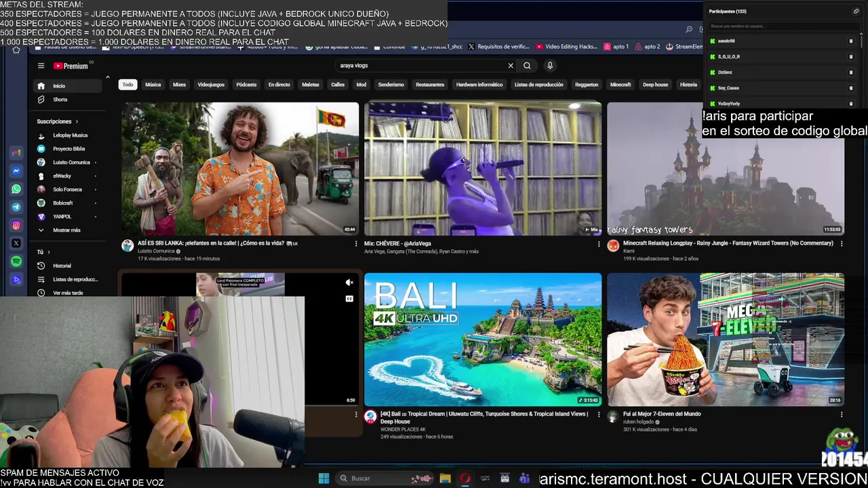868x488 pixels.
Task: Open options menu for Sri Lanka video
Action: tap(356, 244)
